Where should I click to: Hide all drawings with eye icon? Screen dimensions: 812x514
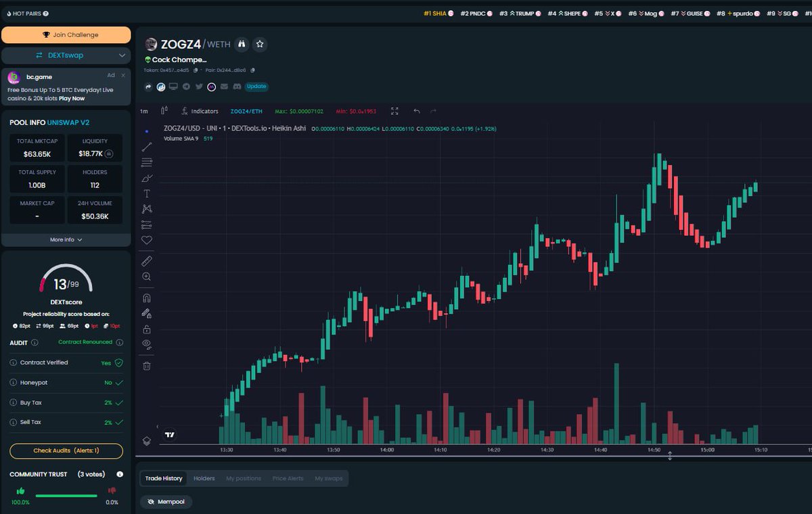tap(147, 344)
